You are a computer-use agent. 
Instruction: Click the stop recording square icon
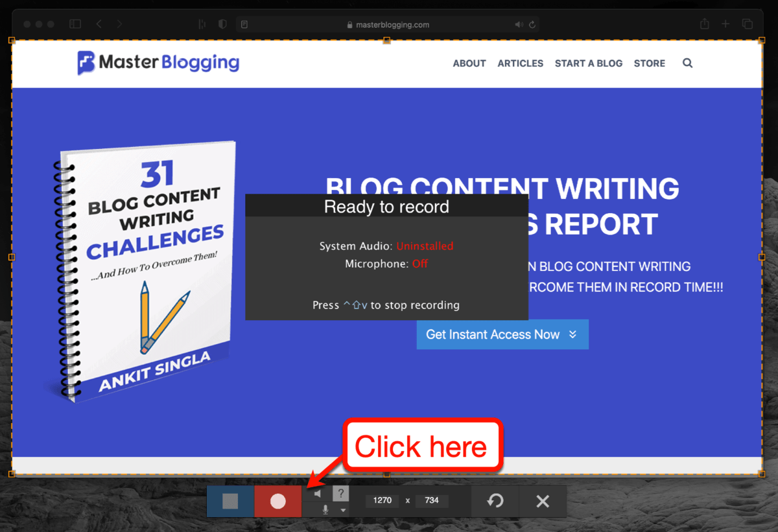click(x=230, y=501)
